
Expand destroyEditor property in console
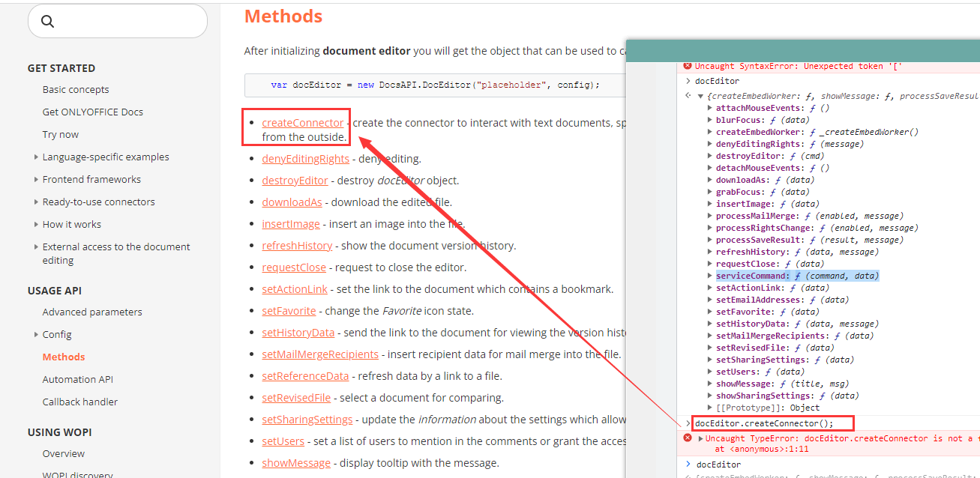[710, 156]
